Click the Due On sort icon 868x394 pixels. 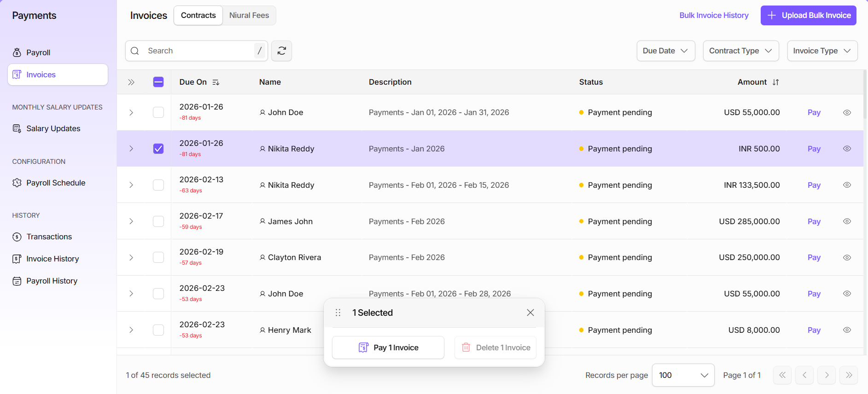(216, 82)
